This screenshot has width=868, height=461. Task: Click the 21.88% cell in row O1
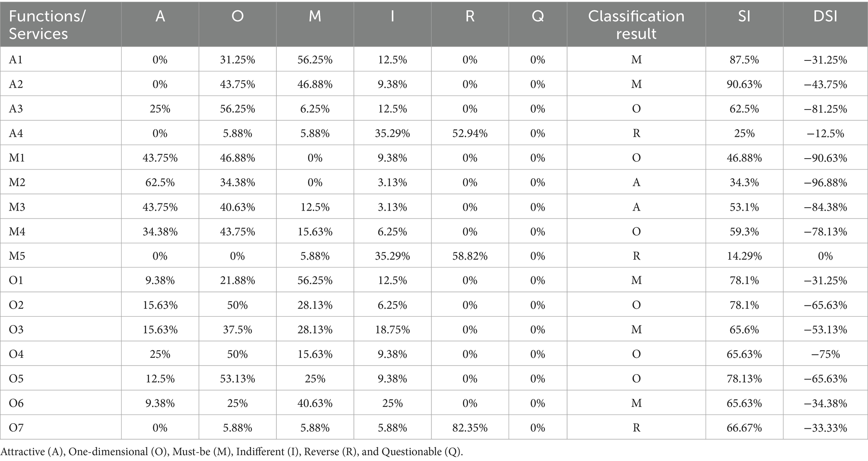pos(237,281)
